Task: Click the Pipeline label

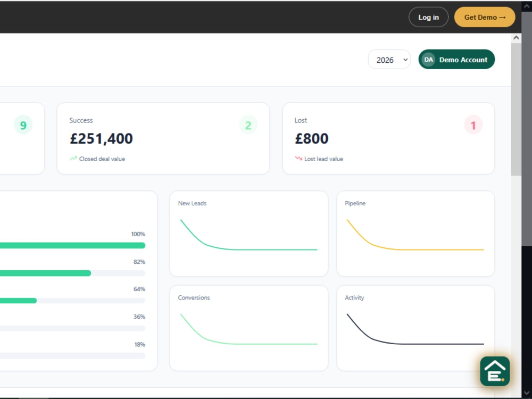Action: [355, 203]
